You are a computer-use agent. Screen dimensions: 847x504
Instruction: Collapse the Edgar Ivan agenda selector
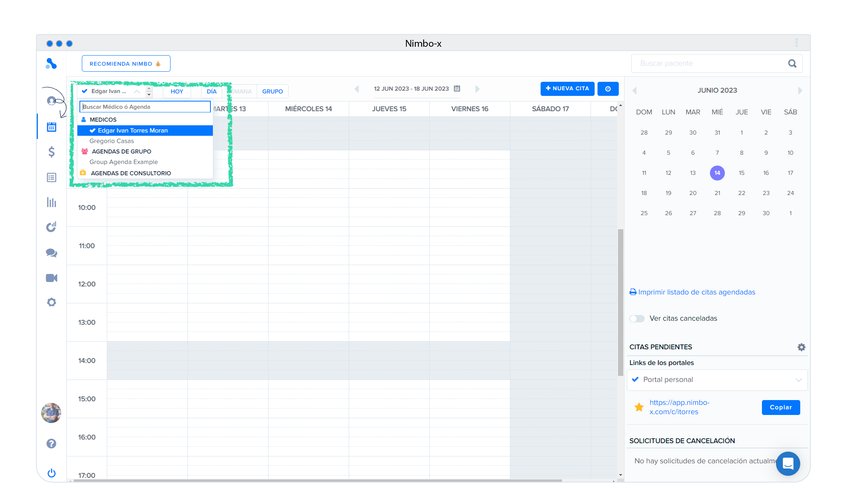[x=137, y=91]
